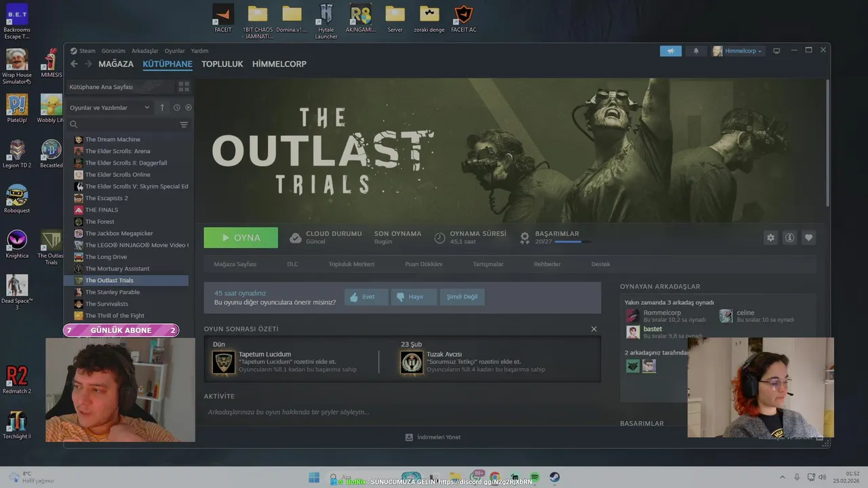Open game info icon

click(x=789, y=238)
